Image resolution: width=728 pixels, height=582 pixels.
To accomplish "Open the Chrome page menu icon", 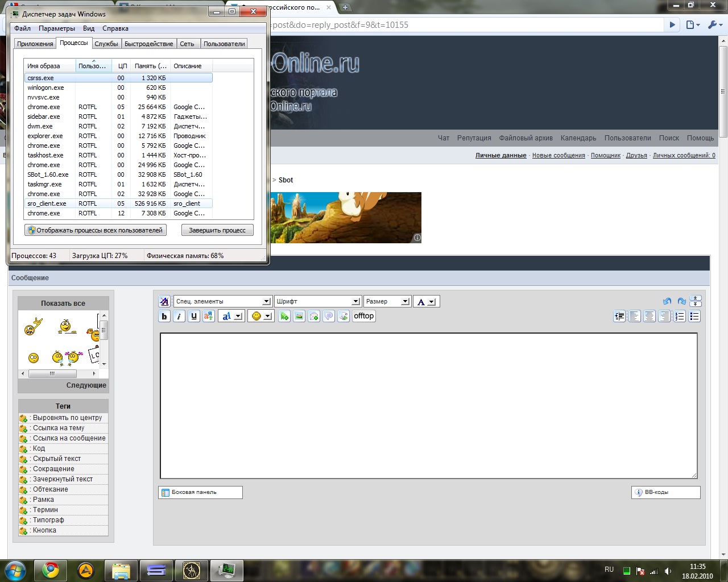I will (x=692, y=25).
